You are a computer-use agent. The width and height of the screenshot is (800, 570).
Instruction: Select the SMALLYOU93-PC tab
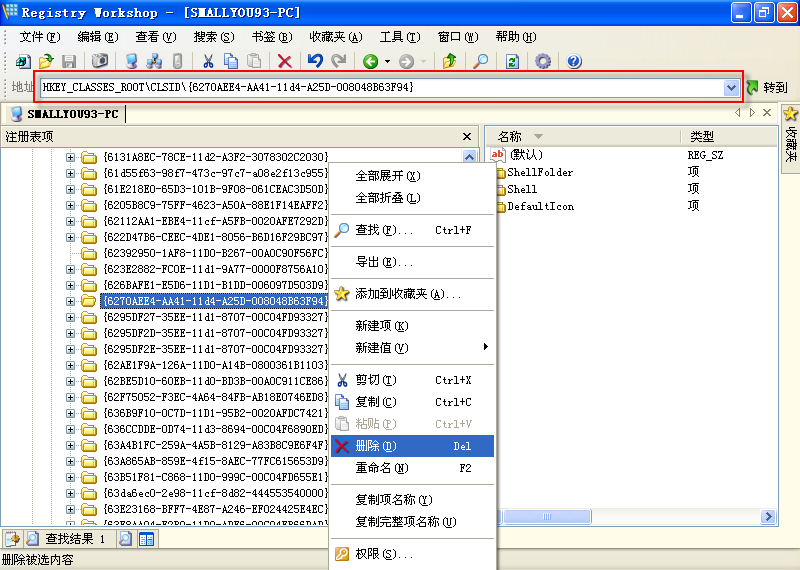(x=65, y=114)
